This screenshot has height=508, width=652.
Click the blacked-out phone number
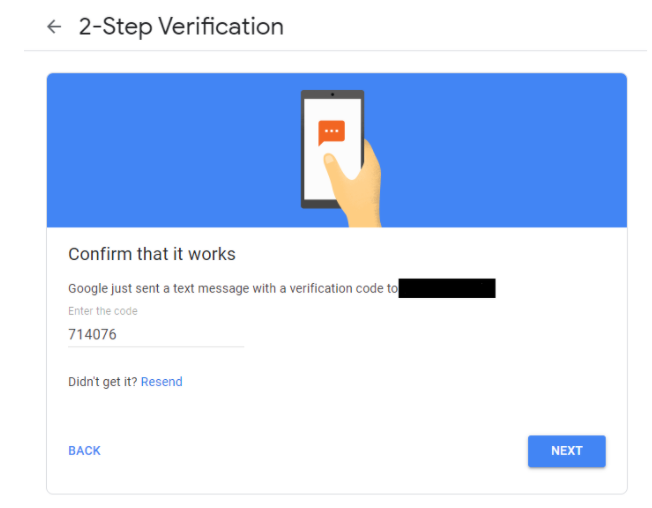tap(447, 289)
